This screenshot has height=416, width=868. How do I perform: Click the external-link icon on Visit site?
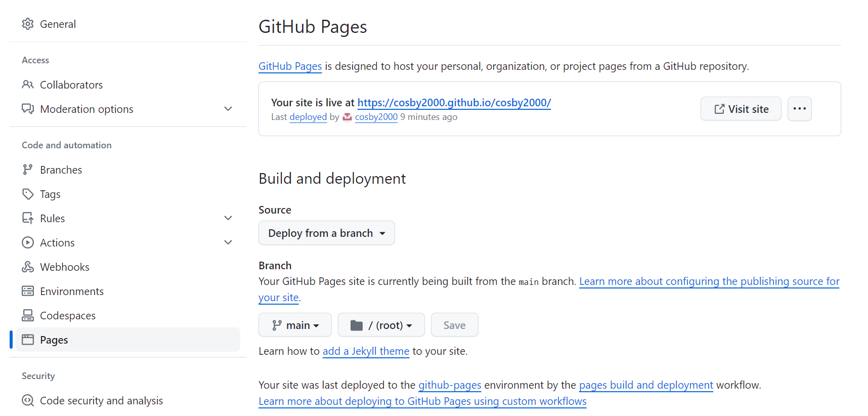pyautogui.click(x=719, y=109)
